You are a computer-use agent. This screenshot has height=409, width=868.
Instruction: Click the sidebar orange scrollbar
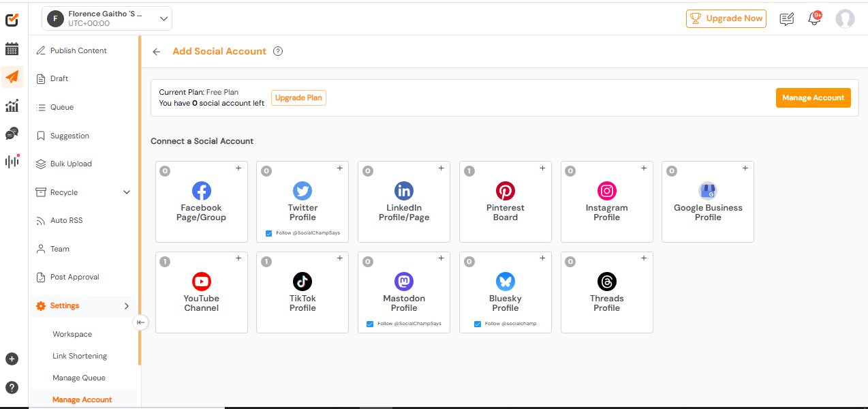coord(140,201)
